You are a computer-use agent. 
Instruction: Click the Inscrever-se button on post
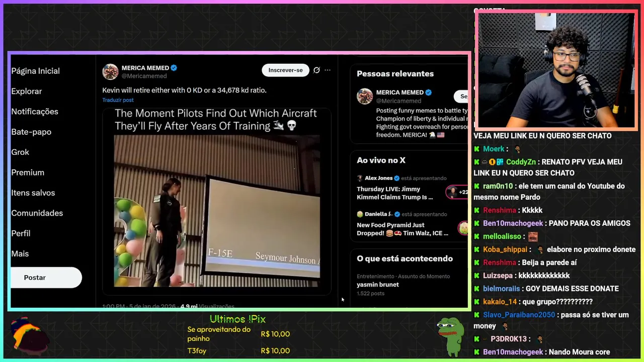[285, 70]
